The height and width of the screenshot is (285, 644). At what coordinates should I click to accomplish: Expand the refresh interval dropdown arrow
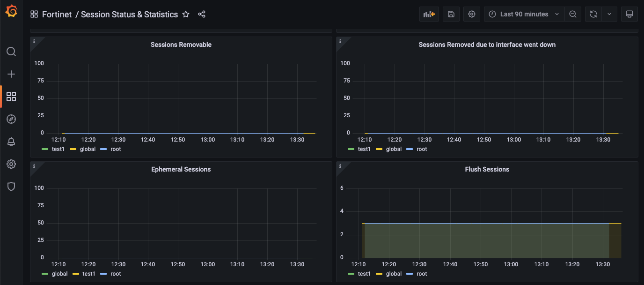(609, 14)
